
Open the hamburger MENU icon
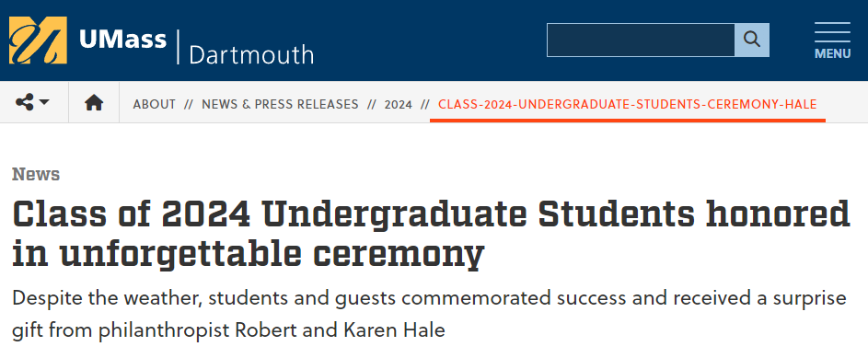[x=833, y=40]
